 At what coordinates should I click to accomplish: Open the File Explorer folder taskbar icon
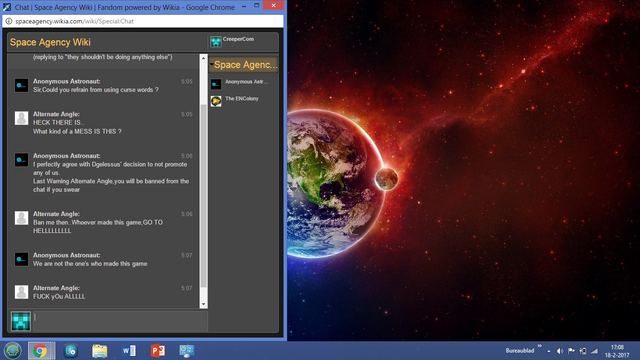click(x=99, y=351)
